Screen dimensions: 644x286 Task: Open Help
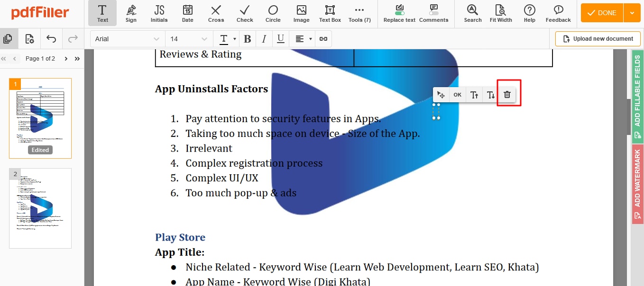click(x=530, y=13)
